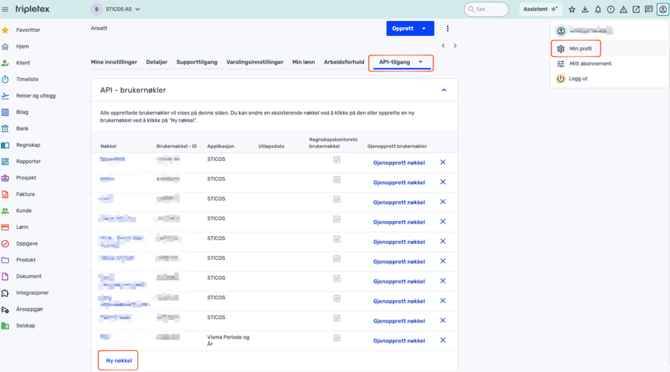Toggle accountant key checkbox in fourth STICOS row
Screen dimensions: 670x372
coord(337,219)
